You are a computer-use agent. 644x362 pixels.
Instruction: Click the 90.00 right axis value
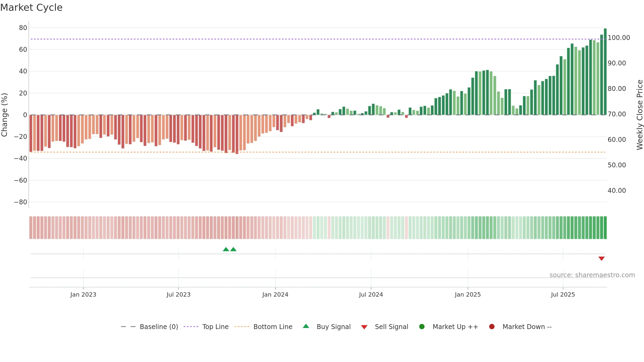[617, 63]
